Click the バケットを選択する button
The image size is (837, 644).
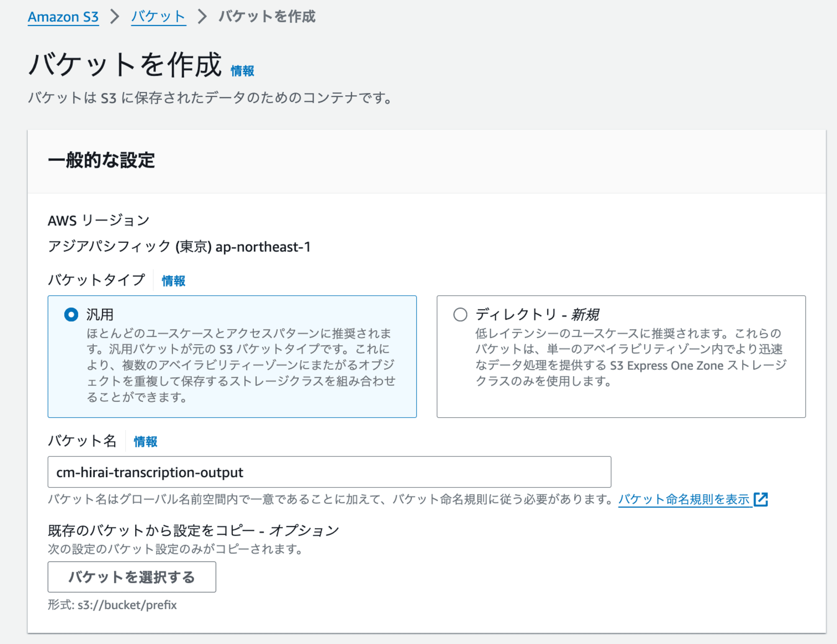tap(132, 577)
